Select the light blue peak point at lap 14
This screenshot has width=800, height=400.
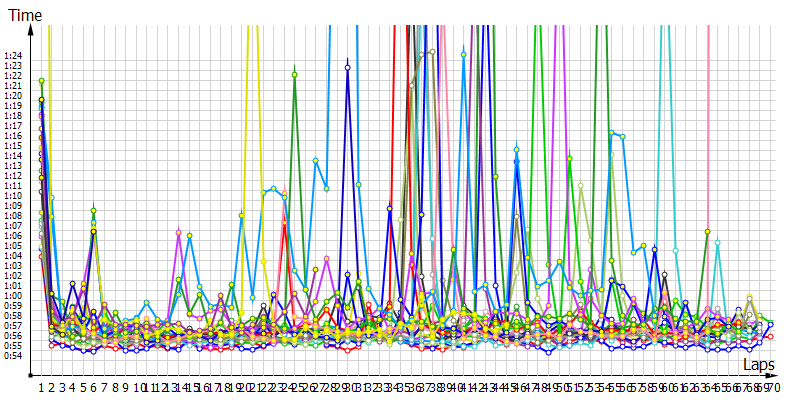(x=189, y=235)
